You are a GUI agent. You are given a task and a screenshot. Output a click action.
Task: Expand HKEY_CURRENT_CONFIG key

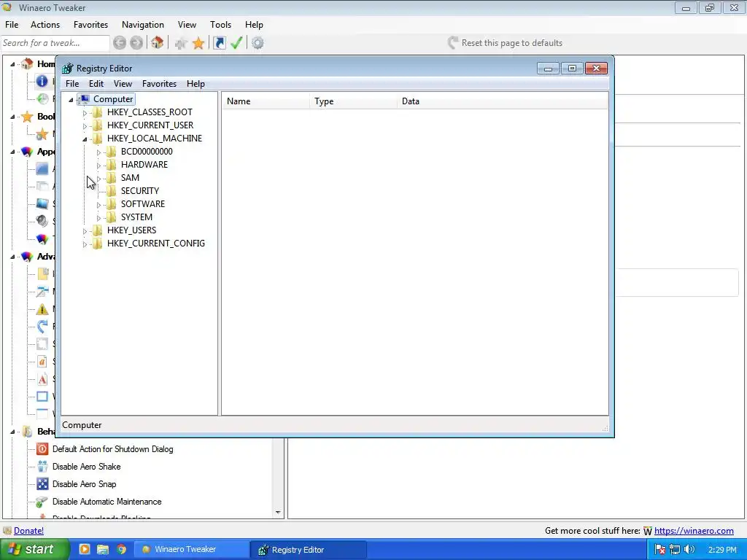85,244
